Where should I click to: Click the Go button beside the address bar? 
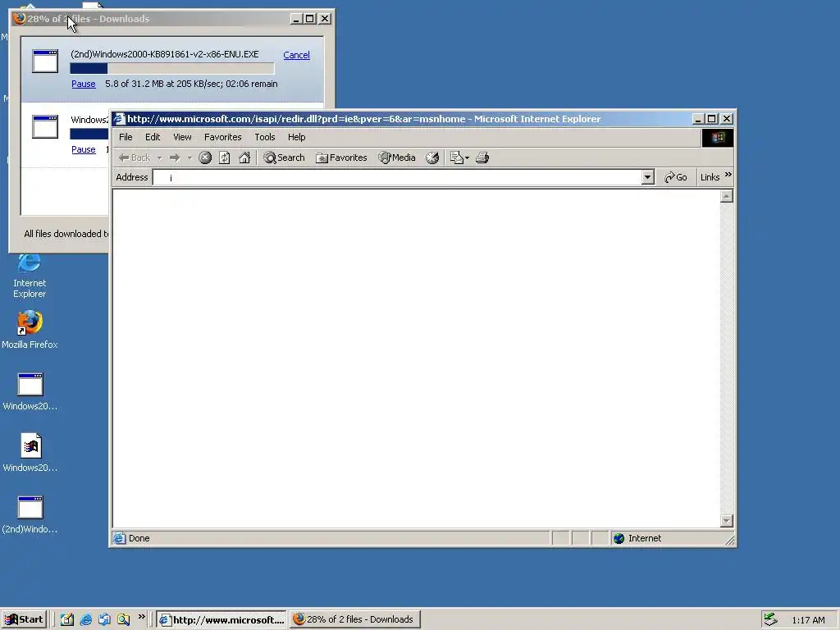[676, 177]
